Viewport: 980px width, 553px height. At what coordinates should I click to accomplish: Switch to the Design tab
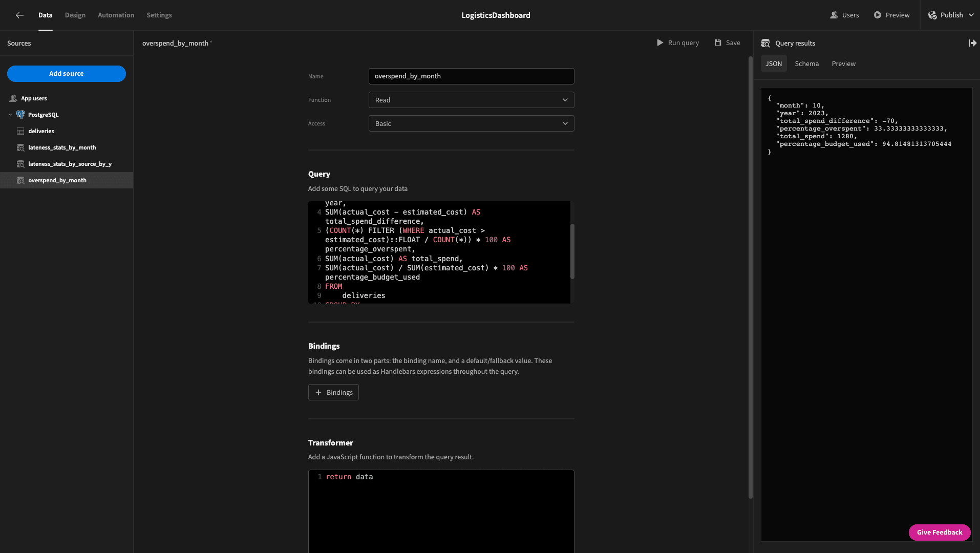click(75, 15)
